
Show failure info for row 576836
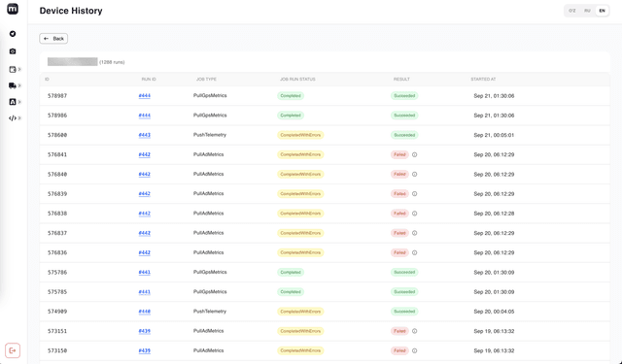coord(415,252)
